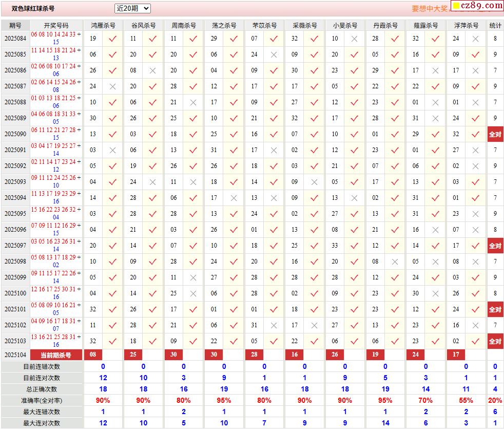Click the red check mark for 谷风杀号 in row 2025095

click(x=152, y=214)
